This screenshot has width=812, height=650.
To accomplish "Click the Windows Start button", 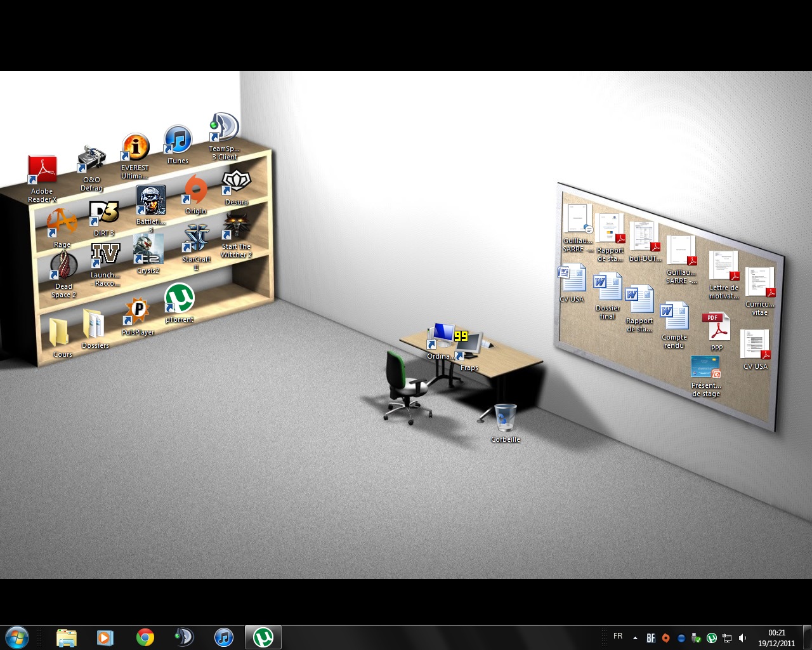I will tap(16, 637).
